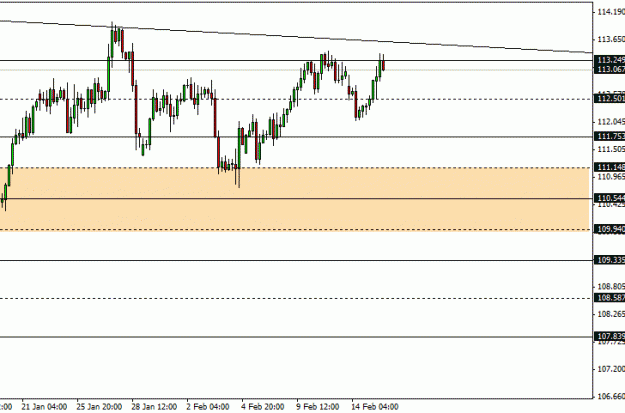Viewport: 625px width, 413px height.
Task: Click the 110.965 price axis label
Action: tap(611, 177)
